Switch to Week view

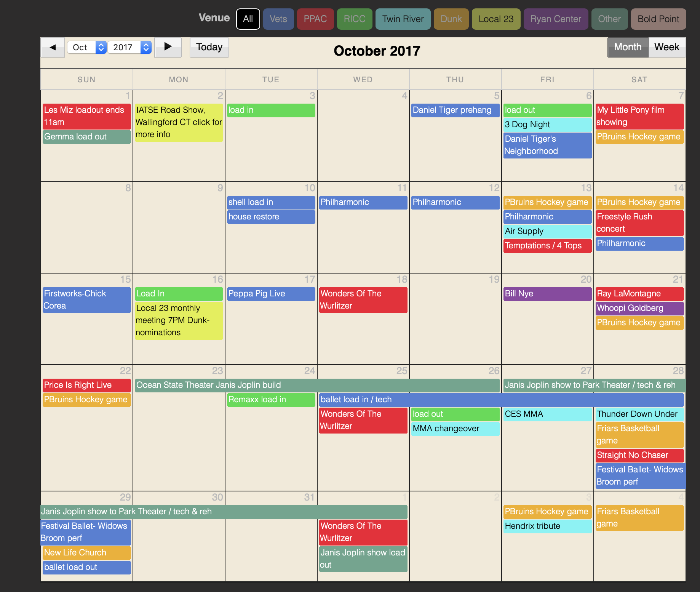(666, 47)
